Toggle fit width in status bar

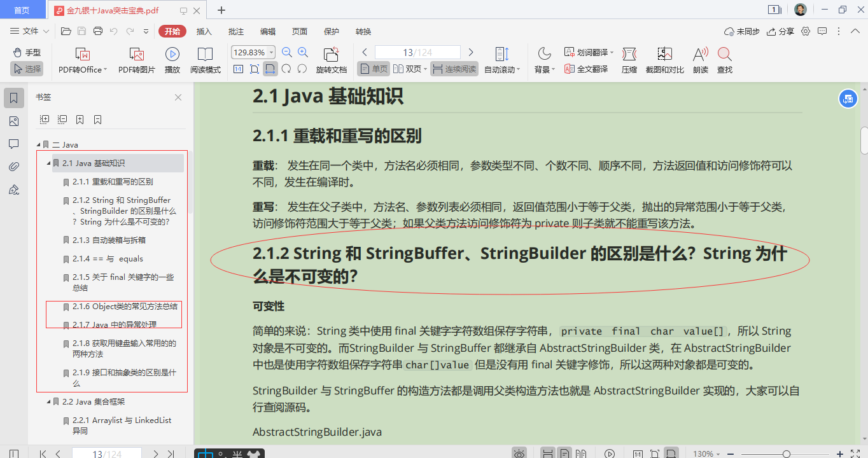pyautogui.click(x=671, y=454)
